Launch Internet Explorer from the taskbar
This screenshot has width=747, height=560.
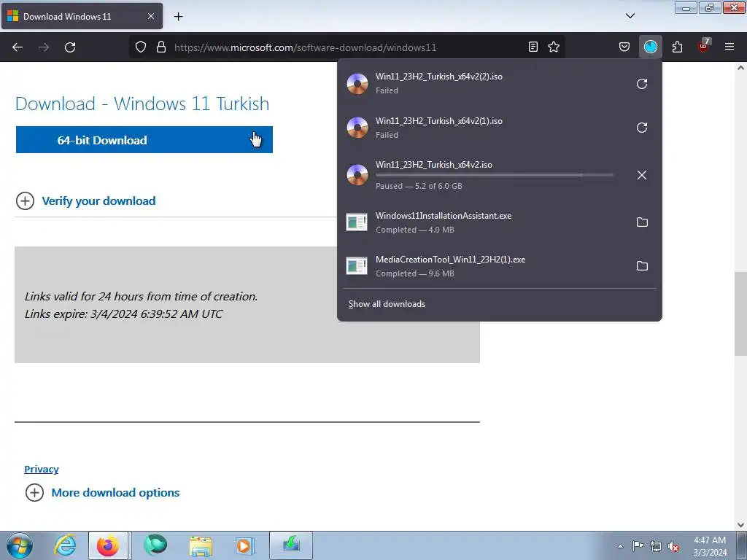click(65, 545)
